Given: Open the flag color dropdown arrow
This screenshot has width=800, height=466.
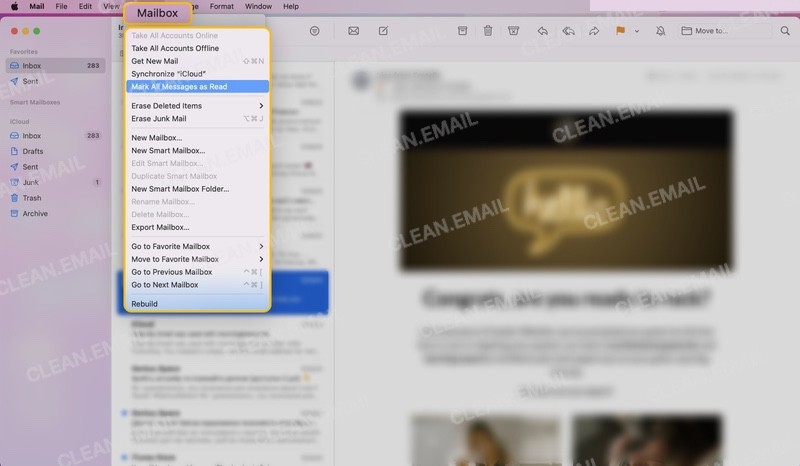Looking at the screenshot, I should click(x=637, y=31).
